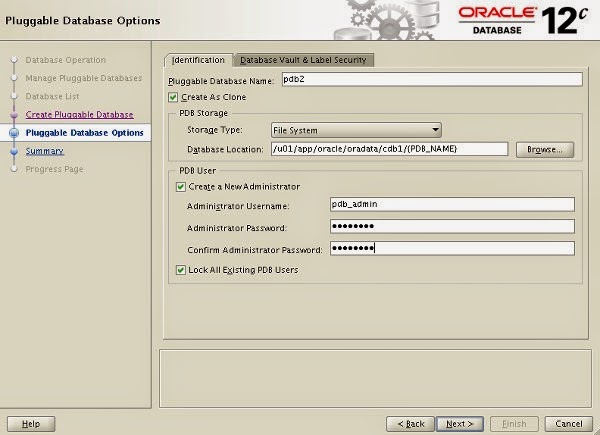
Task: Click the PDB Storage group title
Action: tap(204, 113)
